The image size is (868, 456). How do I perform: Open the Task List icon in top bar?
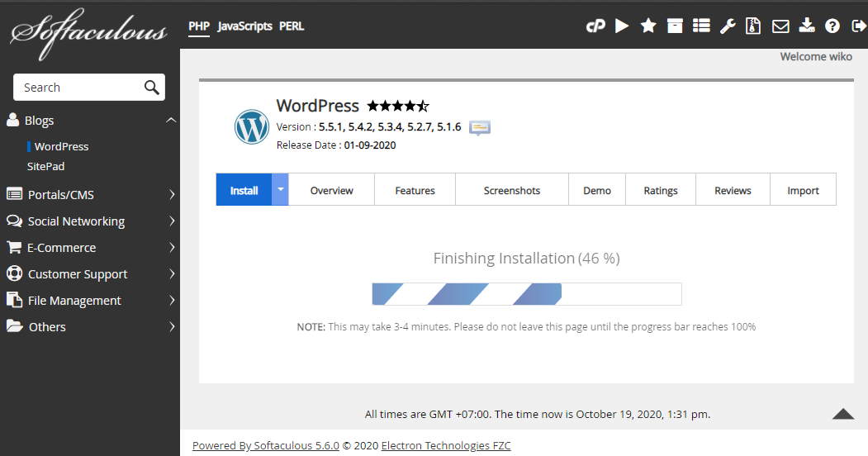(701, 26)
